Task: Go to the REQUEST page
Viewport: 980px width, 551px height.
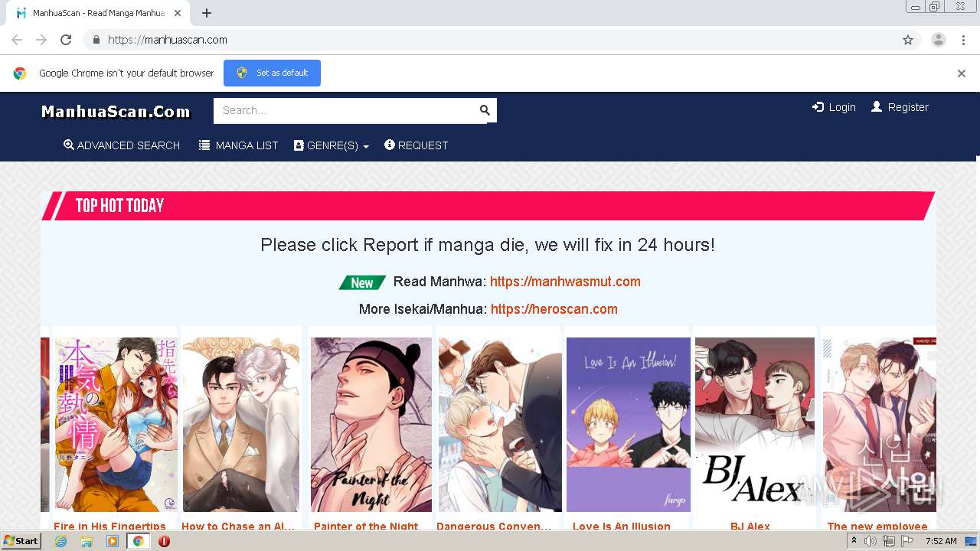Action: pyautogui.click(x=416, y=145)
